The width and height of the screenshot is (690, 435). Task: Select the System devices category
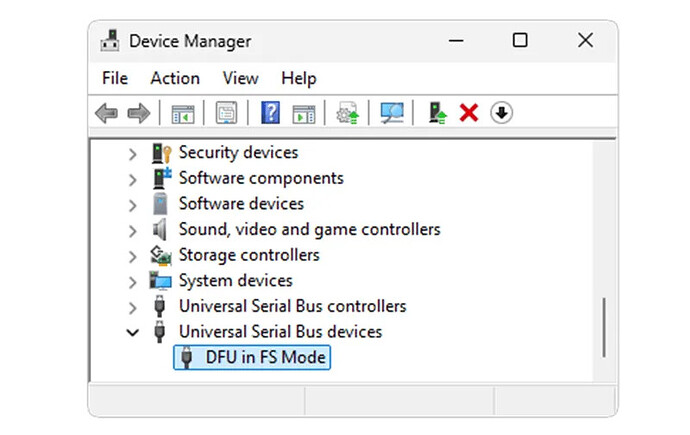(x=235, y=281)
